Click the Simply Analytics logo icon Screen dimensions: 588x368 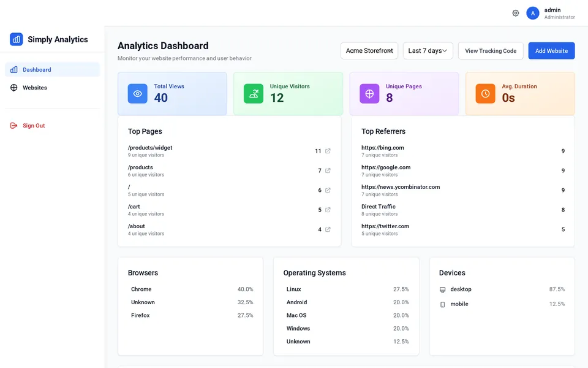pos(16,39)
